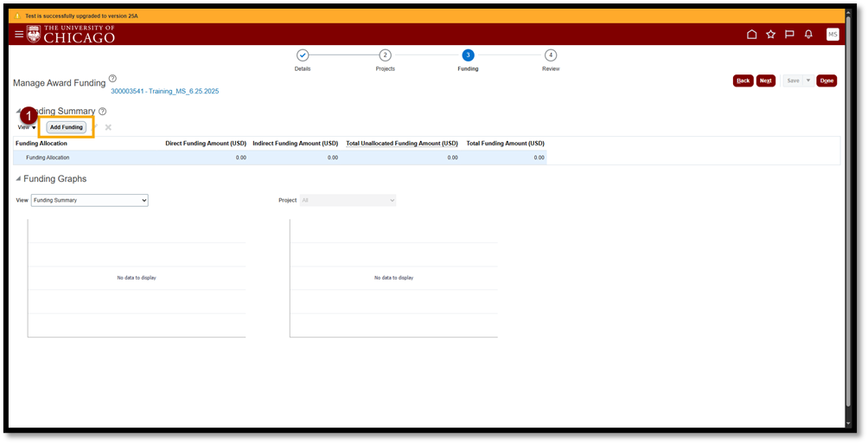Go to the Projects step

pyautogui.click(x=386, y=55)
